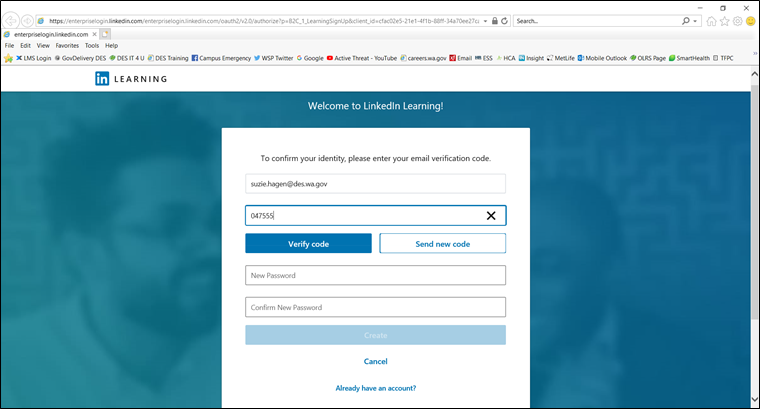760x409 pixels.
Task: Open a new tab with the new tab button
Action: (x=105, y=34)
